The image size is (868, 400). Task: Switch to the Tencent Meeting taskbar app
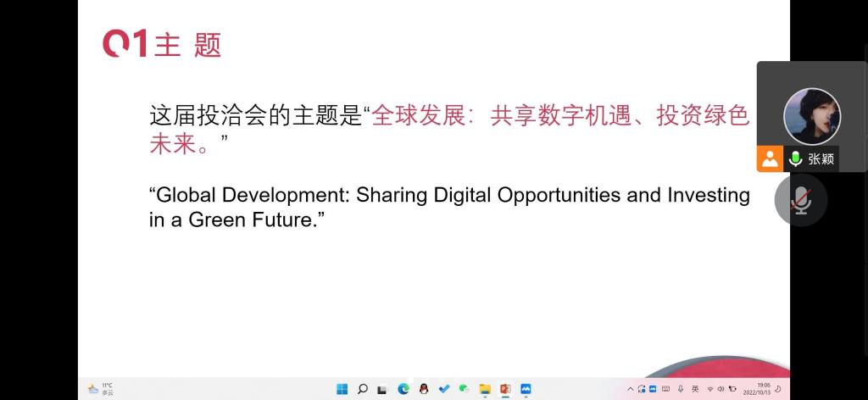click(526, 389)
